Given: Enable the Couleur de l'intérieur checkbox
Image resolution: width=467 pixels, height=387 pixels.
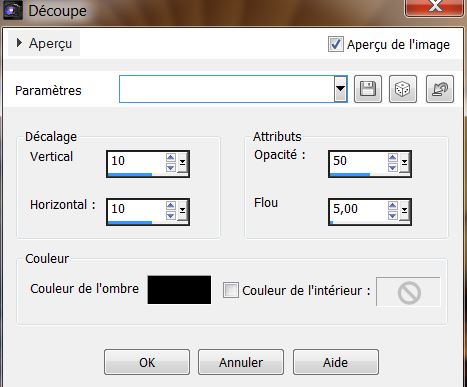Looking at the screenshot, I should point(231,290).
